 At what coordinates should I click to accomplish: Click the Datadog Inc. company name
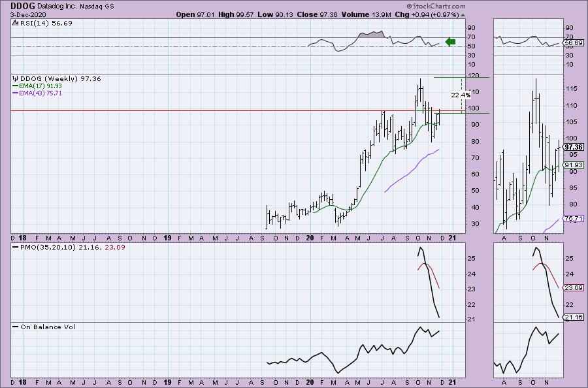[57, 7]
